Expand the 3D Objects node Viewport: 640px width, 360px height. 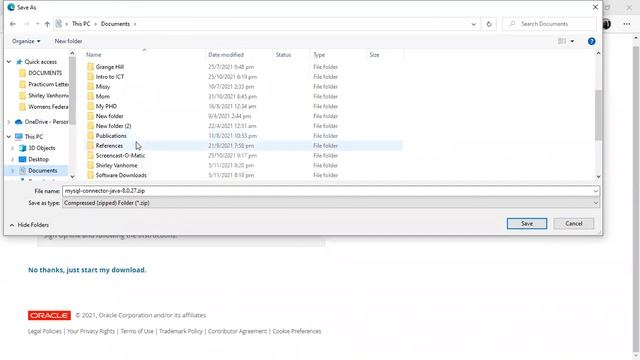point(12,148)
